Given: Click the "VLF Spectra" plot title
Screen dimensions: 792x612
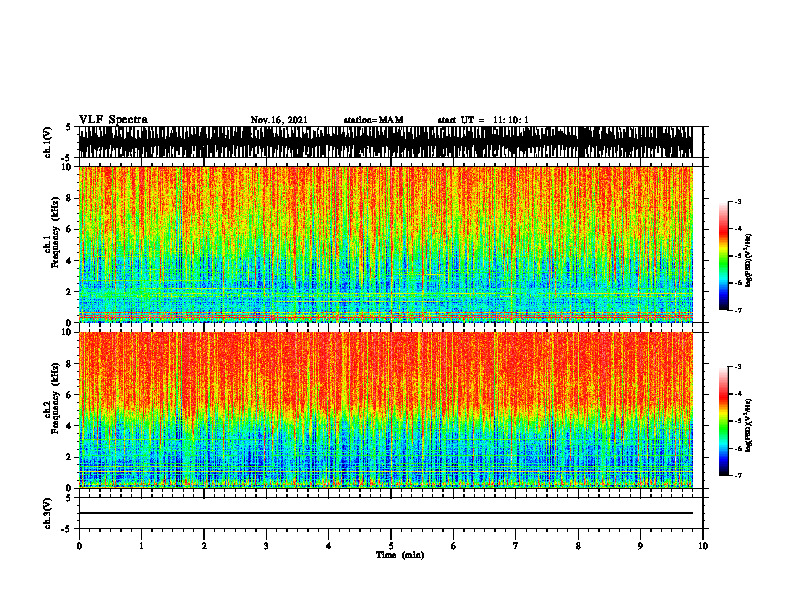Looking at the screenshot, I should point(113,120).
